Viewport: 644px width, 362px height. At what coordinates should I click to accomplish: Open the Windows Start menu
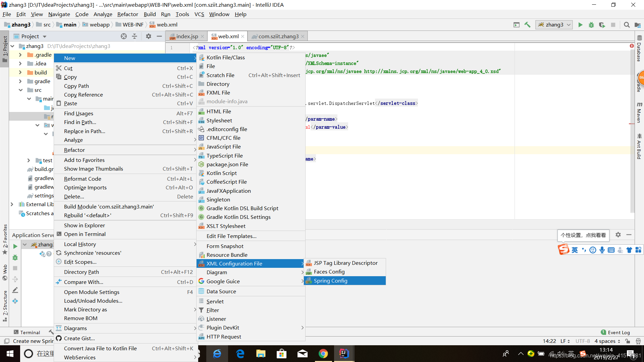10,354
